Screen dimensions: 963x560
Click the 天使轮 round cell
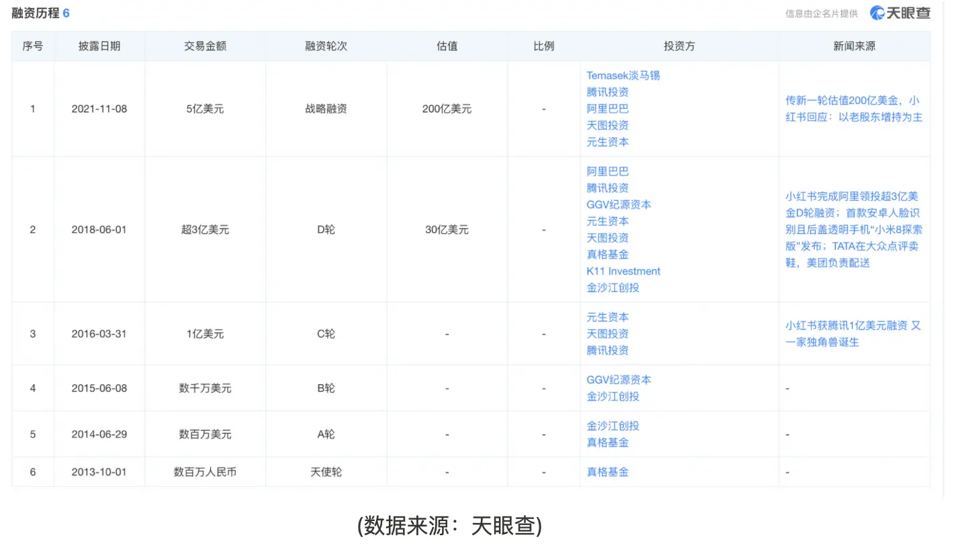coord(326,472)
